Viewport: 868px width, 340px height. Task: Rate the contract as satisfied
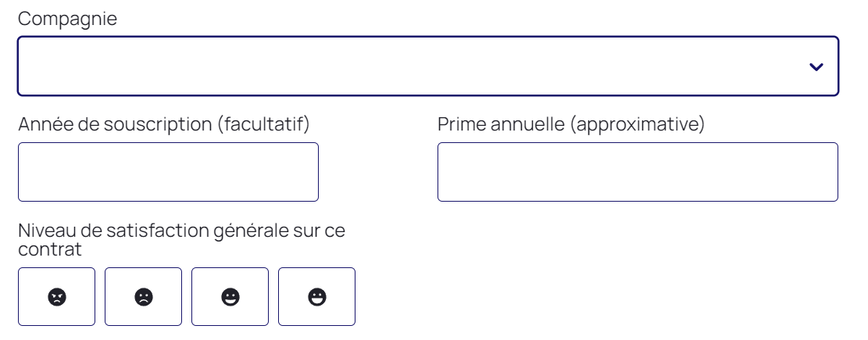point(230,296)
